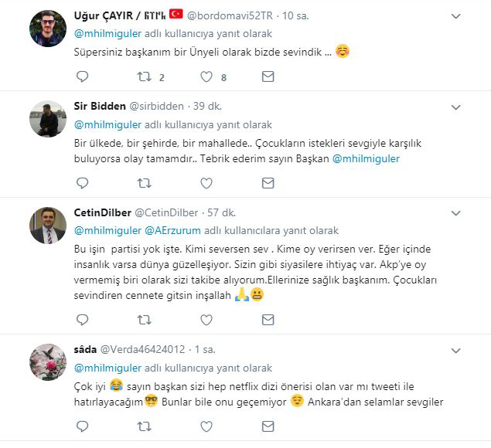The width and height of the screenshot is (491, 448).
Task: Open @mhilmiguler mention at end of Sir Bidden's tweet
Action: [366, 158]
